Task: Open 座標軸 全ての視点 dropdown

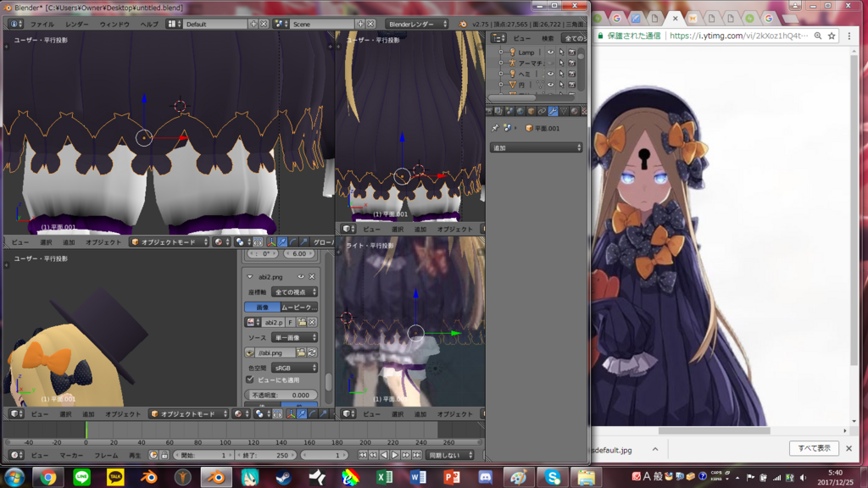Action: pyautogui.click(x=294, y=291)
